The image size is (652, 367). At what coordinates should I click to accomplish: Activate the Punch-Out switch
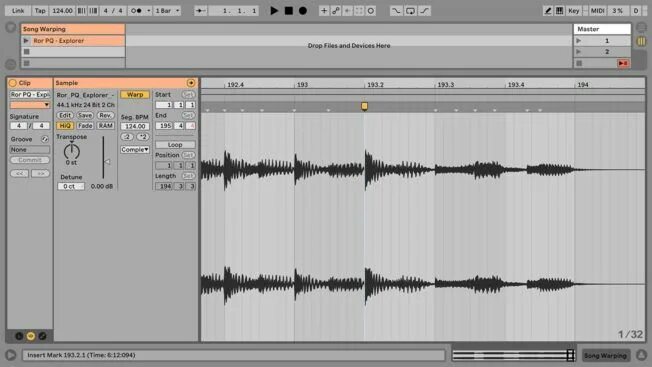(x=425, y=11)
